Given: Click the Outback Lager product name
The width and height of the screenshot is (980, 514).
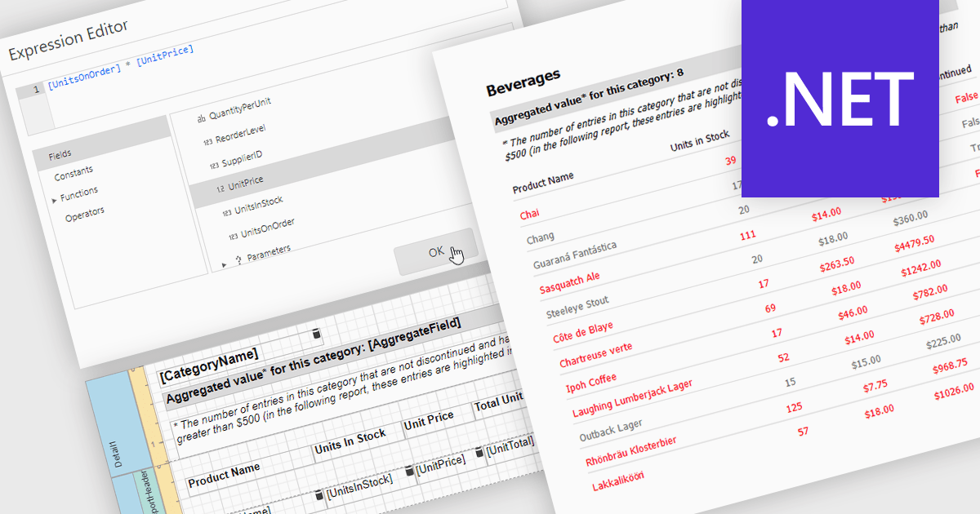Looking at the screenshot, I should pos(611,430).
